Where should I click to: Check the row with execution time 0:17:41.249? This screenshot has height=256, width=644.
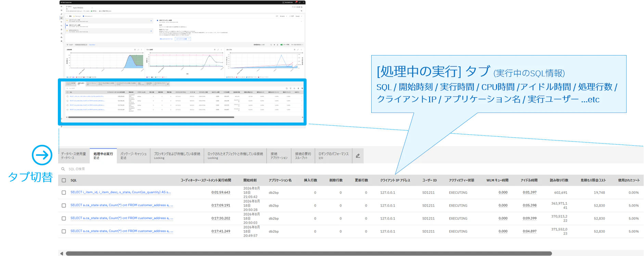click(64, 231)
